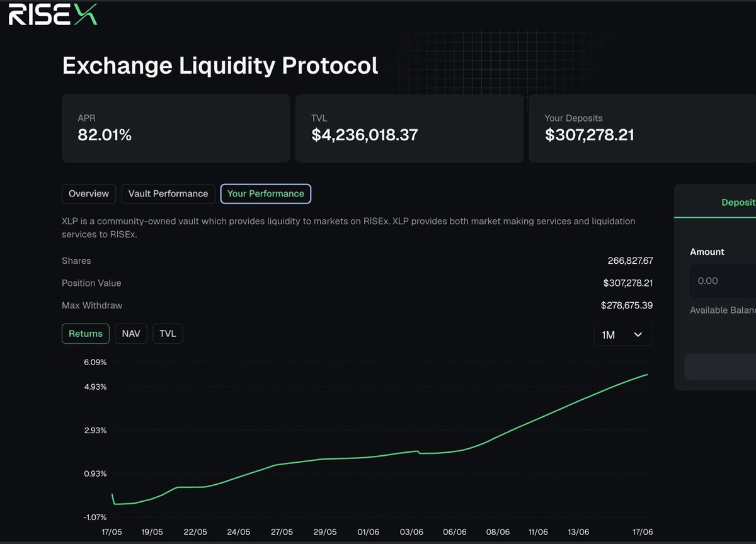Click the TVL $4,236,018.37 card

(409, 128)
